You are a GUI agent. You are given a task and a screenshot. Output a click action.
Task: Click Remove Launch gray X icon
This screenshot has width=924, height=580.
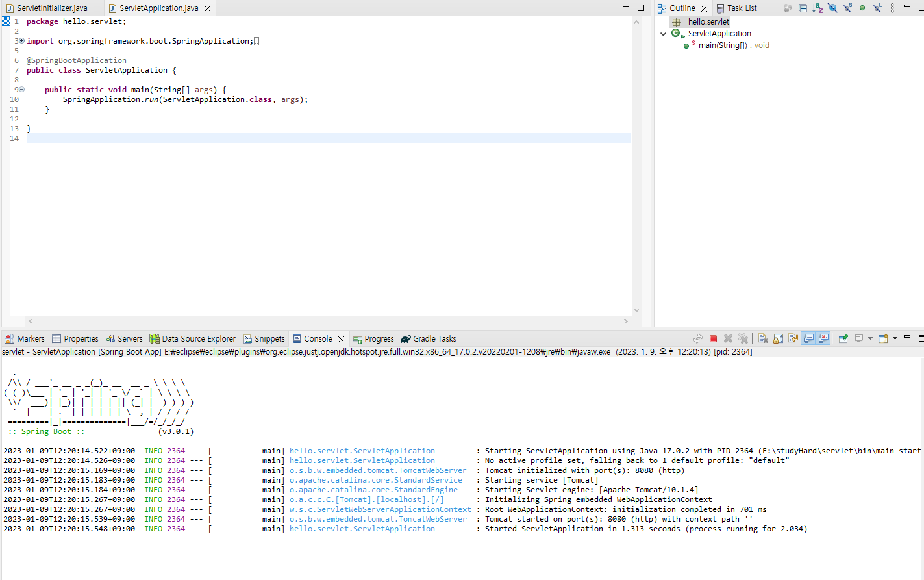pyautogui.click(x=728, y=338)
